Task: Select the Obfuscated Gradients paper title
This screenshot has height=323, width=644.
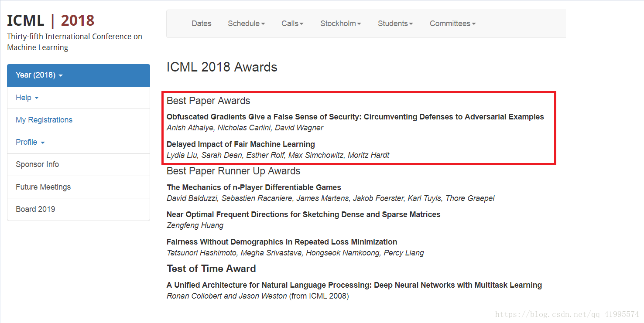Action: click(355, 117)
